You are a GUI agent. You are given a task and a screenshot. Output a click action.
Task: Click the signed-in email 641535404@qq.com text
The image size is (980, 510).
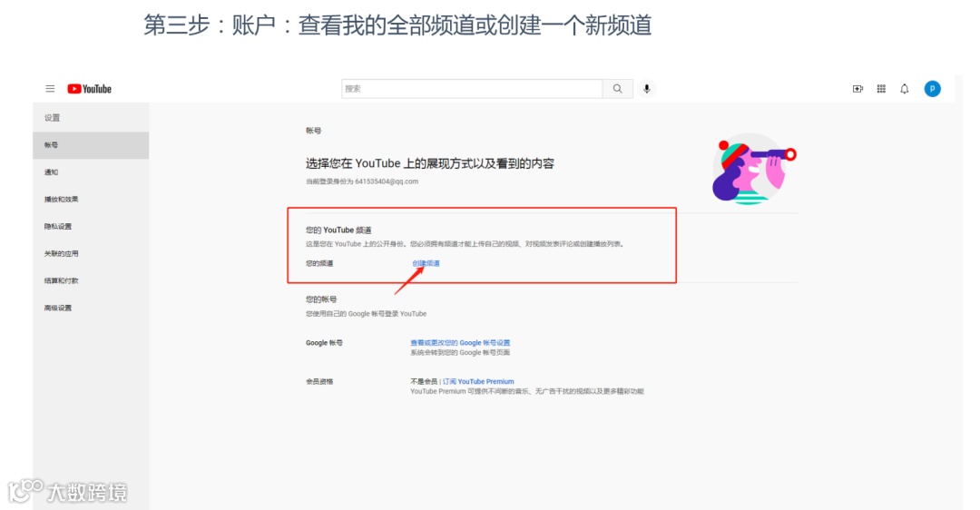pos(387,181)
